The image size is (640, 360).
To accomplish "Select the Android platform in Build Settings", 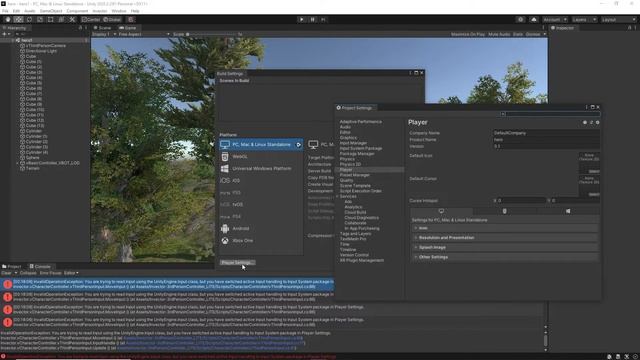I will point(261,229).
